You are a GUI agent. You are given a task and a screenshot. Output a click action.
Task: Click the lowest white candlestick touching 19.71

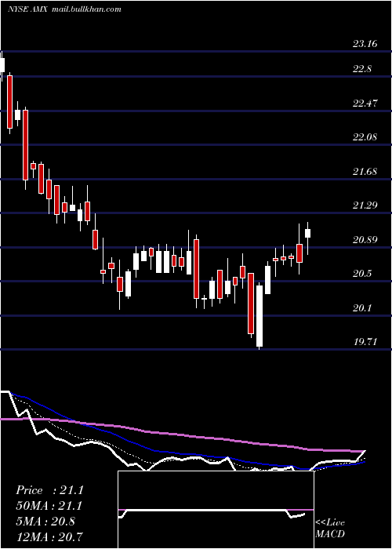pyautogui.click(x=260, y=316)
